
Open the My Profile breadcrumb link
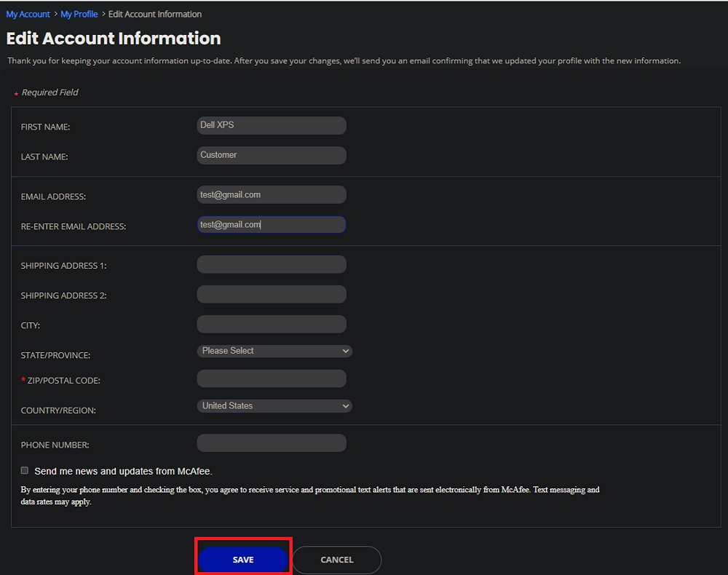(79, 13)
